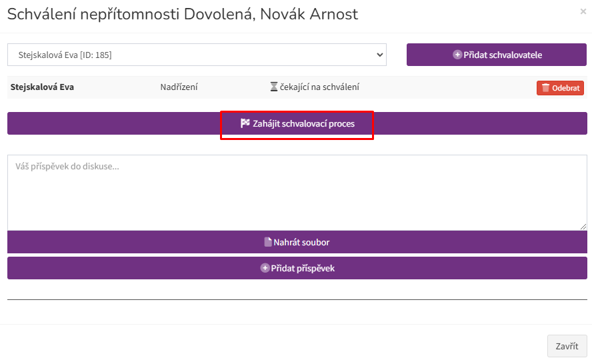The width and height of the screenshot is (592, 364).
Task: Close the dialog with the top-right X
Action: tap(583, 12)
